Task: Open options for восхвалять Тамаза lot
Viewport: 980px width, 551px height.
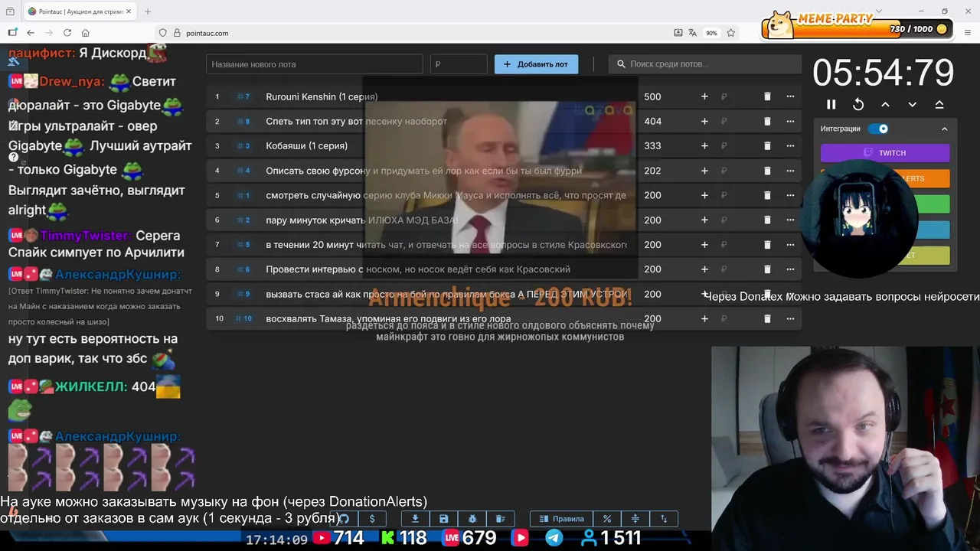Action: (790, 318)
